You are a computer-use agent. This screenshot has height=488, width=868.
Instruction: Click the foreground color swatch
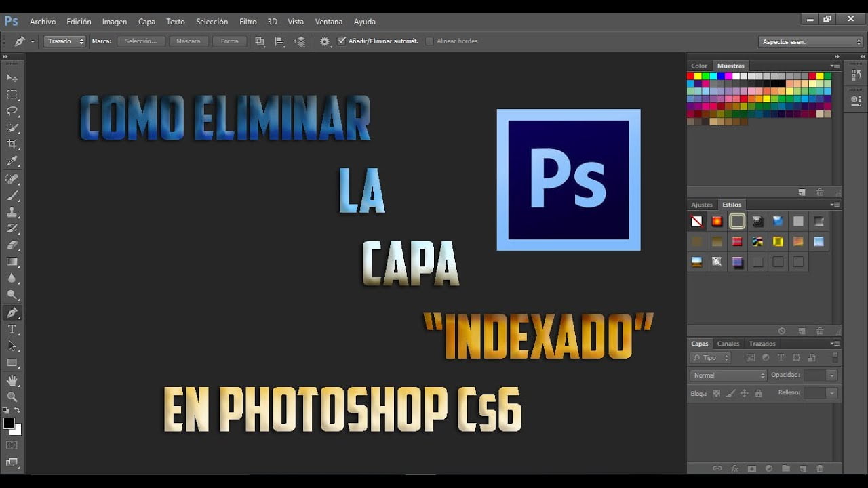point(9,423)
